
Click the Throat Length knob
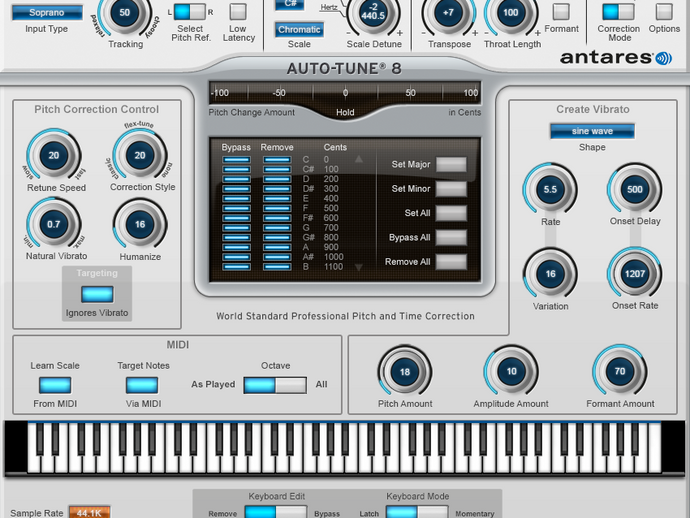click(x=510, y=12)
